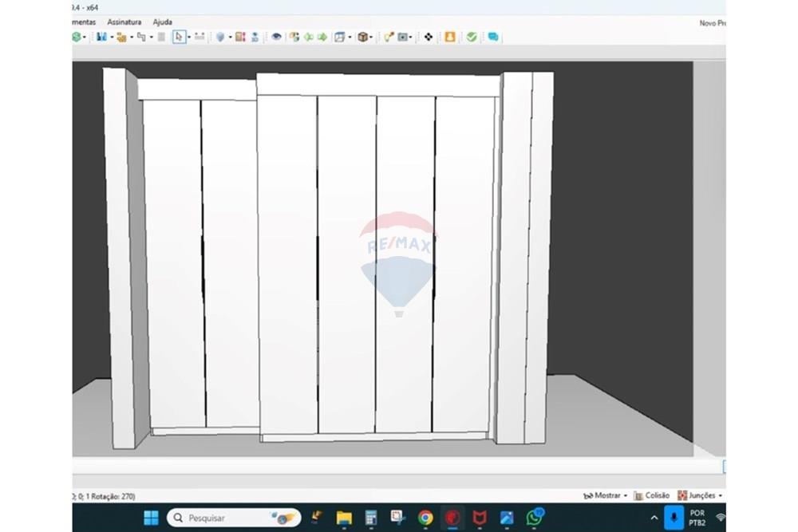Screen dimensions: 798x532
Task: Toggle the blue microphone button in system tray
Action: pyautogui.click(x=674, y=518)
